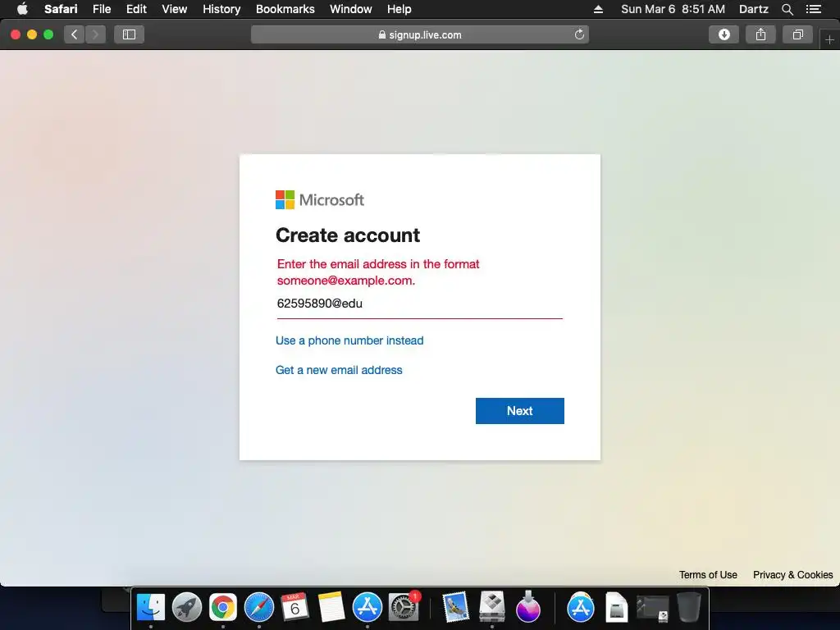The image size is (840, 630).
Task: Open Boot Camp Assistant icon in Dock
Action: point(492,607)
